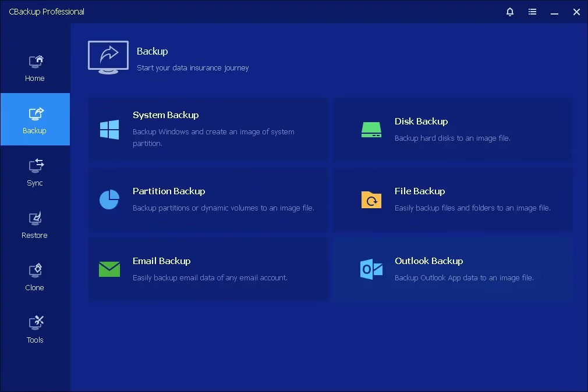The width and height of the screenshot is (588, 392).
Task: Select the Email Backup description text
Action: tap(210, 278)
